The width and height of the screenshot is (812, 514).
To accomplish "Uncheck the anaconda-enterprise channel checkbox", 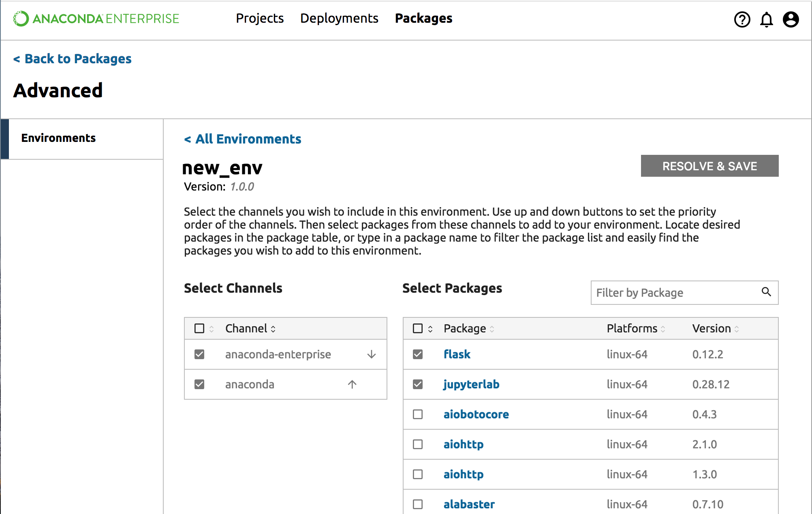I will (x=199, y=354).
